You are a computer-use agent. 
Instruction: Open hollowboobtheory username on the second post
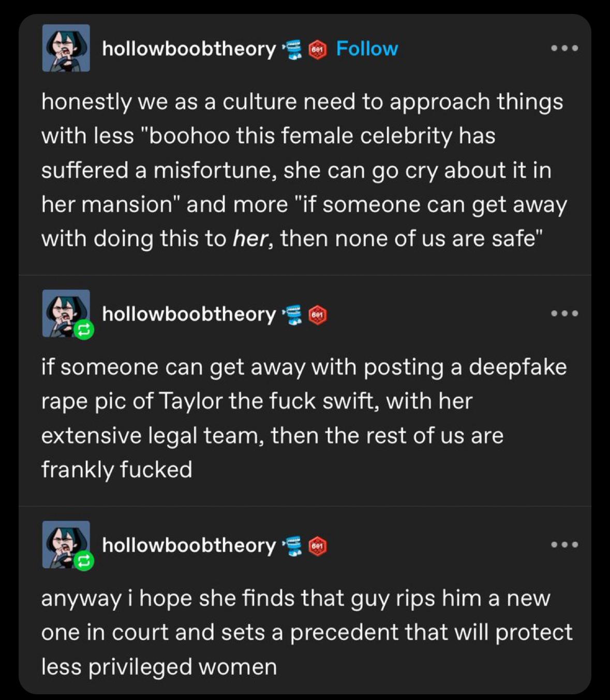(189, 314)
